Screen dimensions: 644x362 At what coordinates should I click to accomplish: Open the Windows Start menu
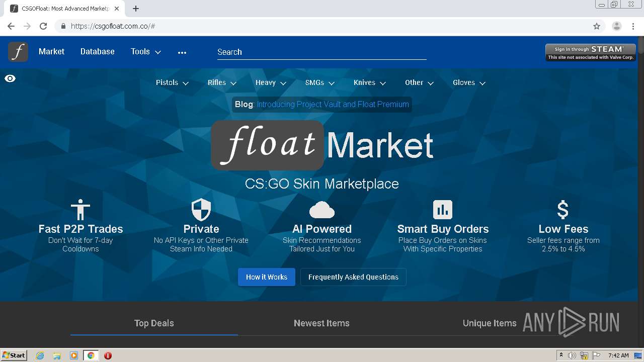click(x=14, y=355)
